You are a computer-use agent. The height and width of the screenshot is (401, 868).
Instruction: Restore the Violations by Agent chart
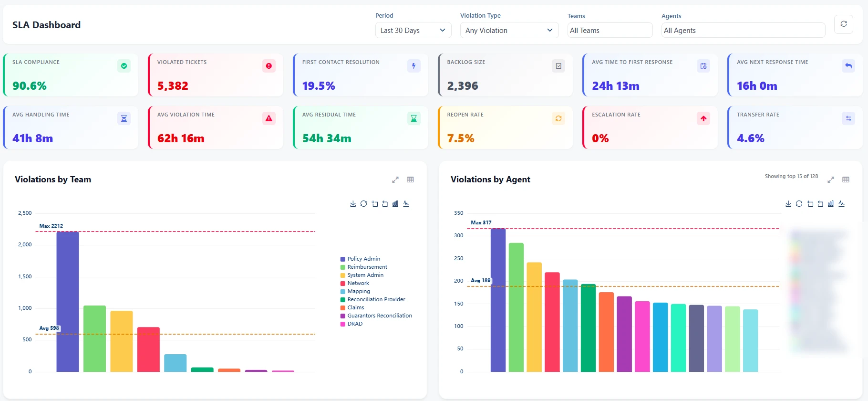click(799, 204)
